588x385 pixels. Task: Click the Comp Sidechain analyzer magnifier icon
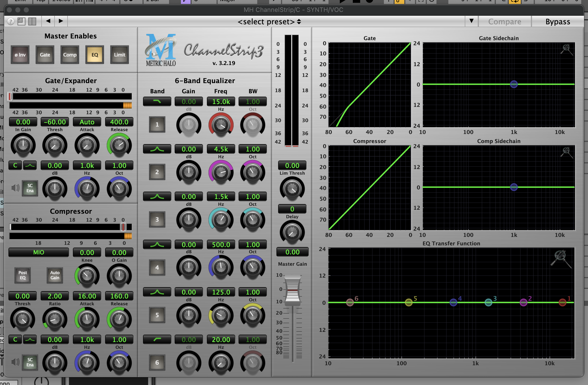(x=567, y=153)
